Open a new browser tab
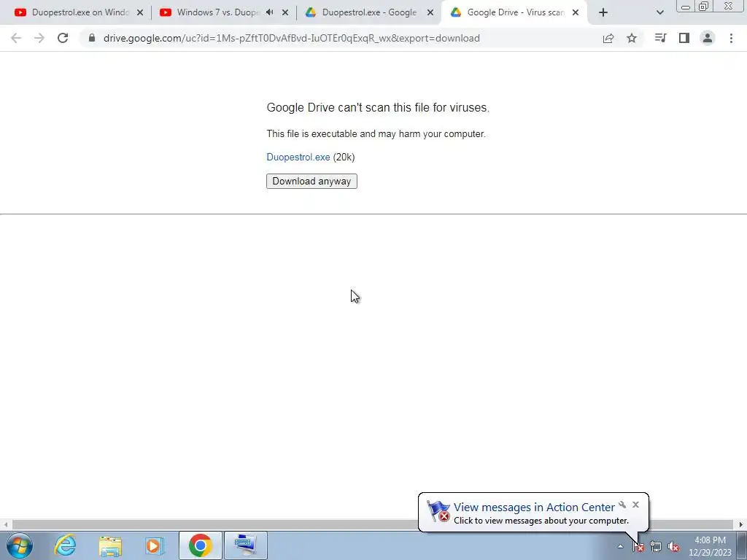This screenshot has width=747, height=560. (x=603, y=12)
